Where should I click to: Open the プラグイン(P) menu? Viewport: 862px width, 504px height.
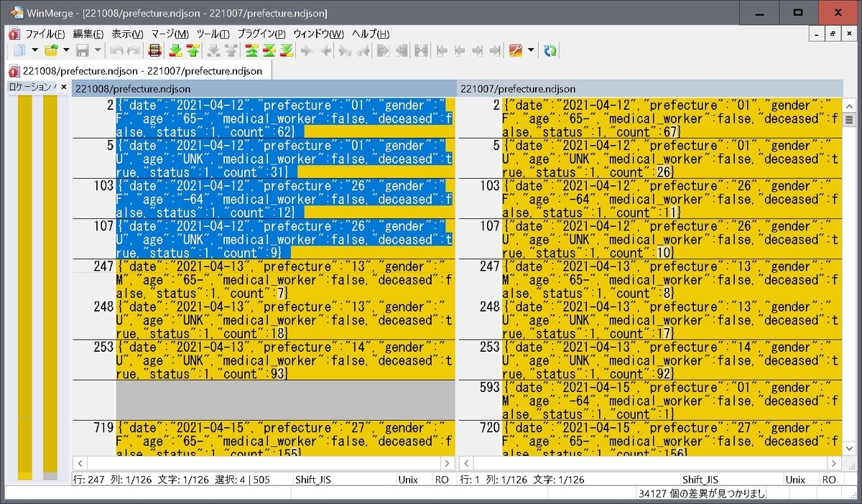click(x=261, y=34)
